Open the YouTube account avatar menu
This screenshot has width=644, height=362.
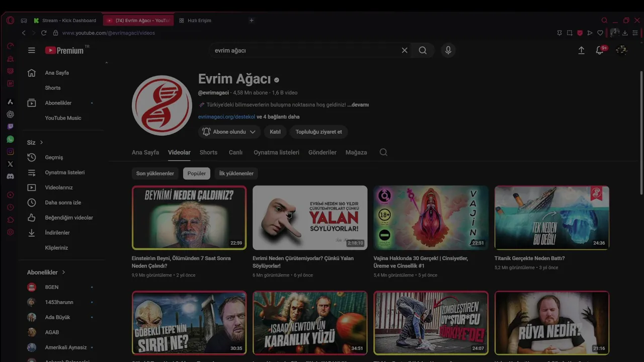(x=622, y=50)
